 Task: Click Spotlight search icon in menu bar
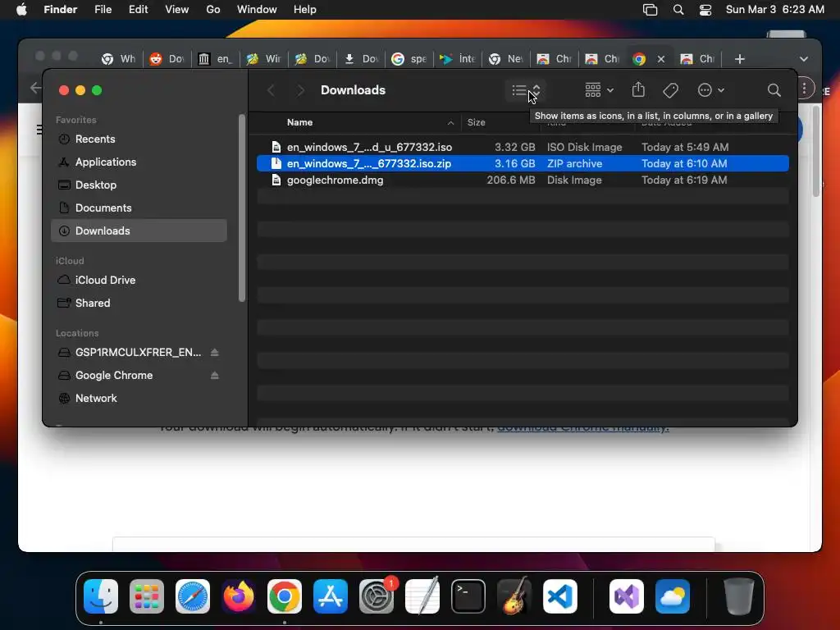(678, 10)
